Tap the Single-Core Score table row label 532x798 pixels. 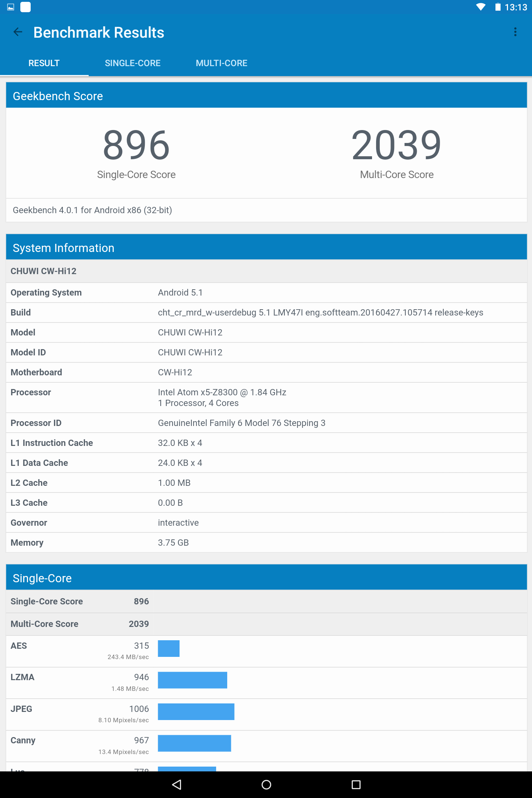pyautogui.click(x=47, y=601)
